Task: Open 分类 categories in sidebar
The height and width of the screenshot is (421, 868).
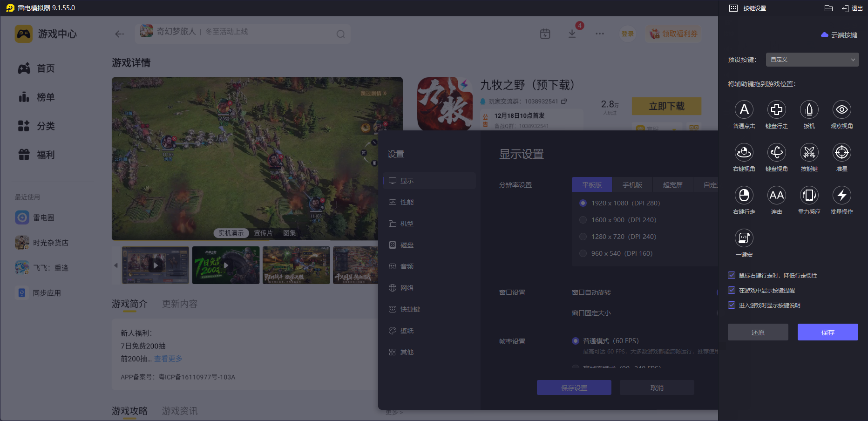Action: click(x=36, y=126)
